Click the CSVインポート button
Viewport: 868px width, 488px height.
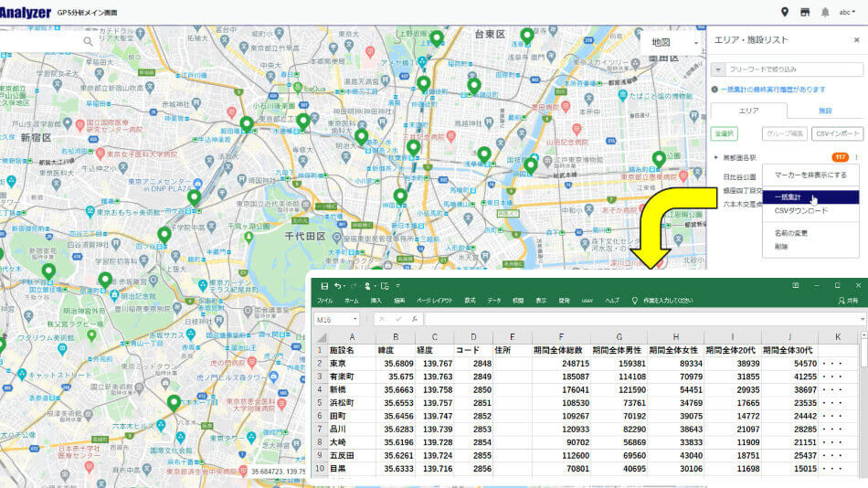click(837, 133)
